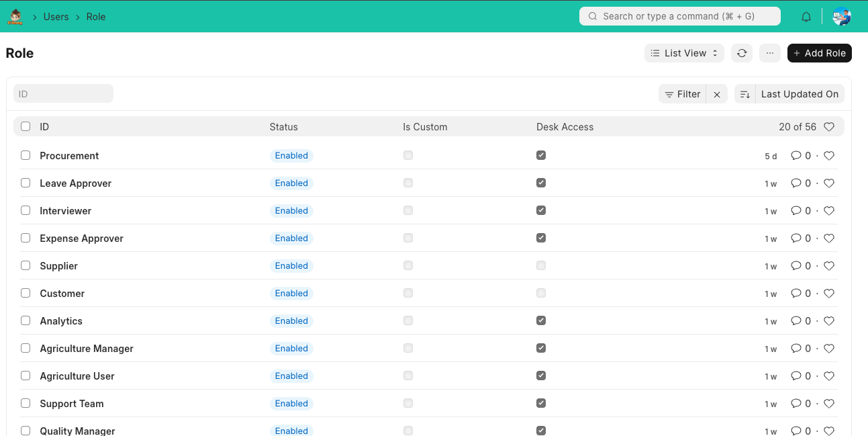Focus the ID filter field
This screenshot has width=868, height=436.
click(63, 94)
